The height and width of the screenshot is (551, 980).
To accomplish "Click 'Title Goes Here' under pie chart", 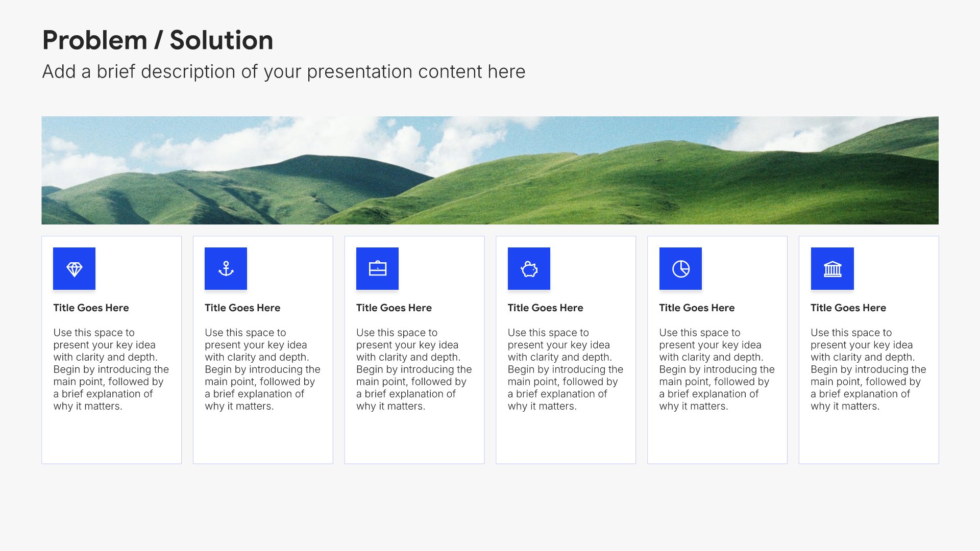I will (x=697, y=308).
